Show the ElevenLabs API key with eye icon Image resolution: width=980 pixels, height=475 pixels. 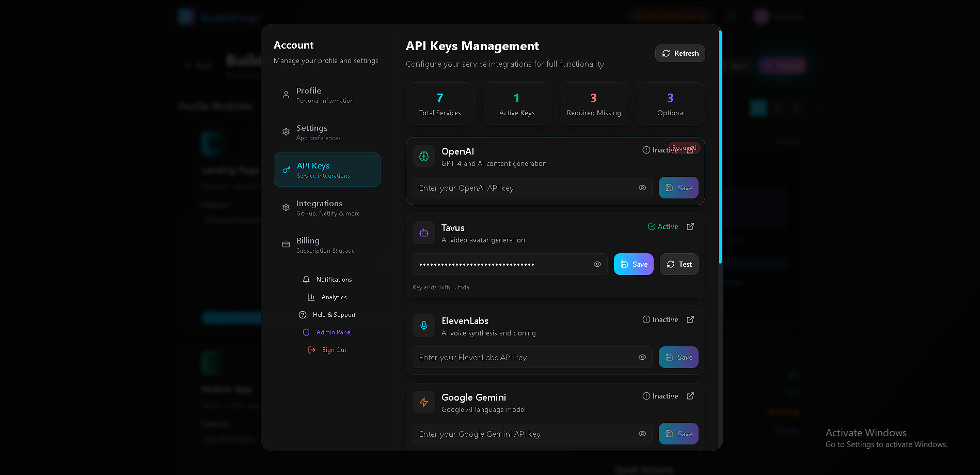pyautogui.click(x=642, y=357)
